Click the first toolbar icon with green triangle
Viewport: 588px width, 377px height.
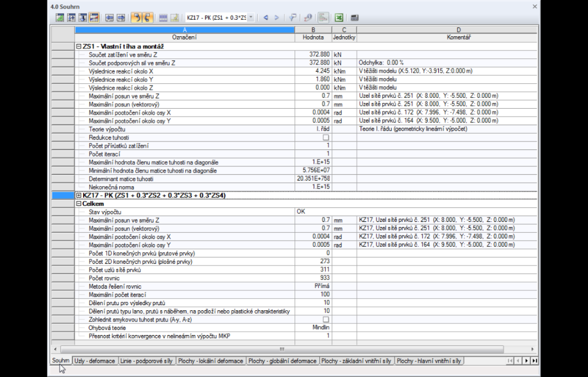[x=60, y=18]
